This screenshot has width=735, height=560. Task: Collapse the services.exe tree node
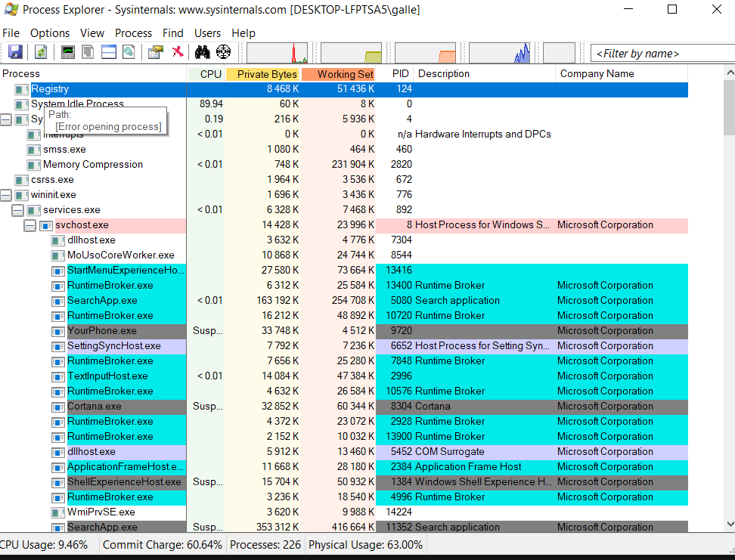18,210
